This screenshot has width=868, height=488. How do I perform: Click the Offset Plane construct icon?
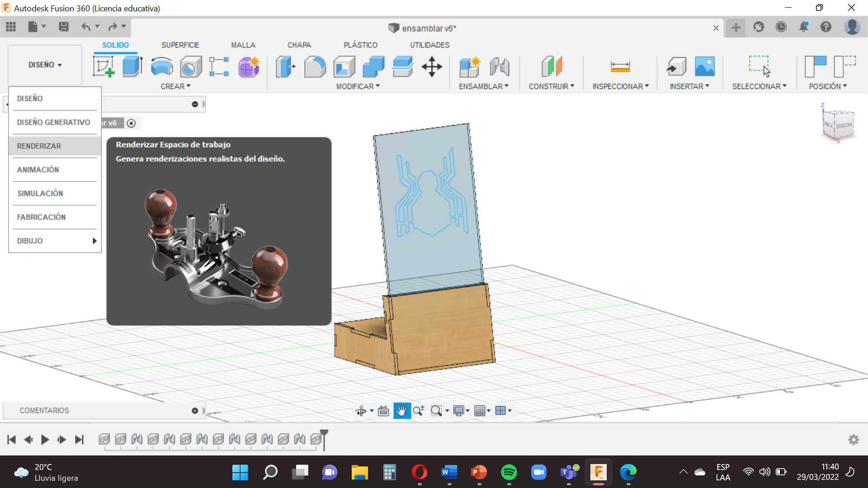pyautogui.click(x=552, y=67)
